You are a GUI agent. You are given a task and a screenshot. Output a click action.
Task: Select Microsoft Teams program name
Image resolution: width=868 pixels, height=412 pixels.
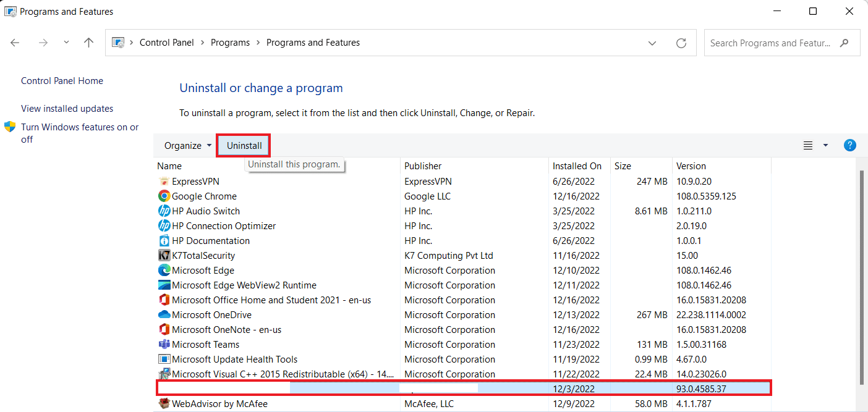coord(205,345)
